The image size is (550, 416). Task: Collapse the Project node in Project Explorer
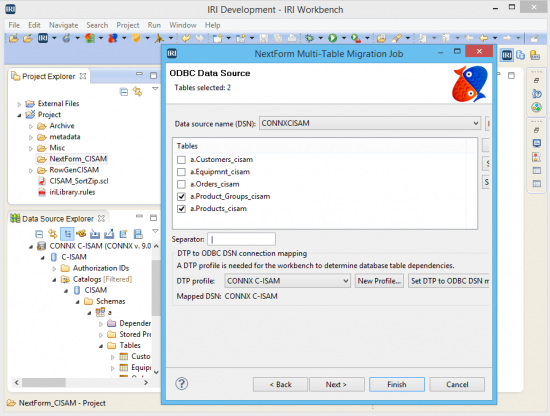coord(19,115)
